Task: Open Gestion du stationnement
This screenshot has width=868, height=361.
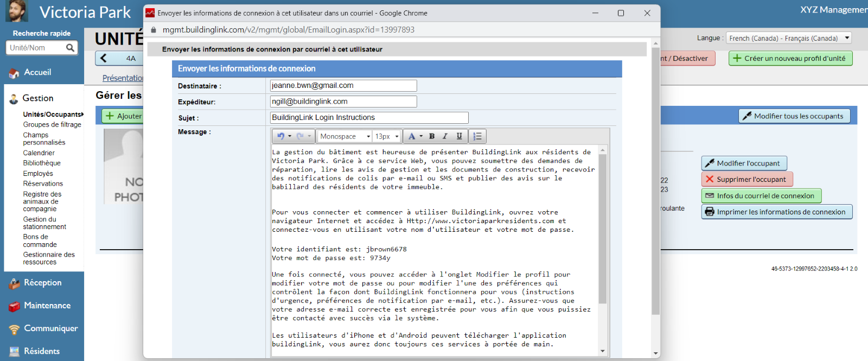Action: pyautogui.click(x=44, y=223)
